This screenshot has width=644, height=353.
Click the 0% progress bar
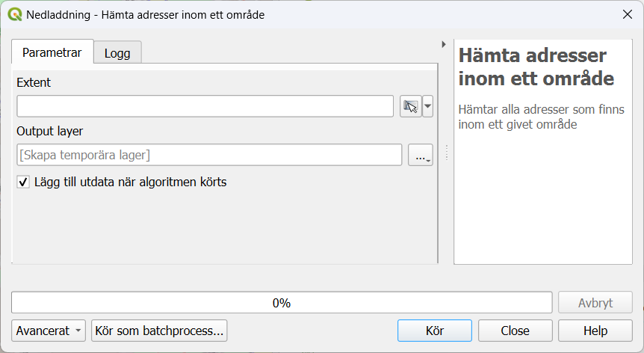pyautogui.click(x=282, y=303)
